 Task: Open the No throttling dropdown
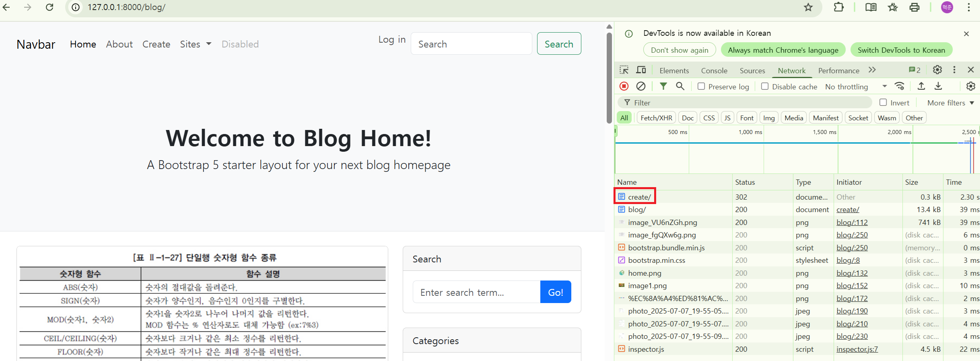[x=856, y=87]
